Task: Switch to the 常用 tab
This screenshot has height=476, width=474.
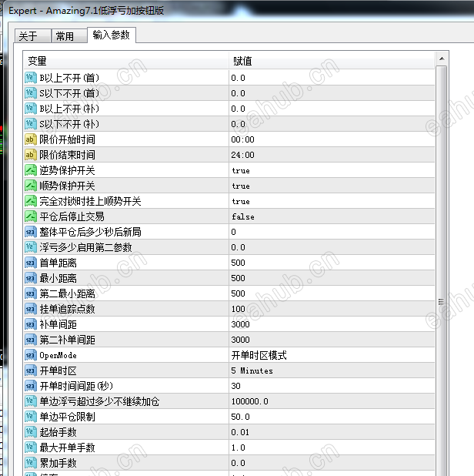Action: pos(69,36)
